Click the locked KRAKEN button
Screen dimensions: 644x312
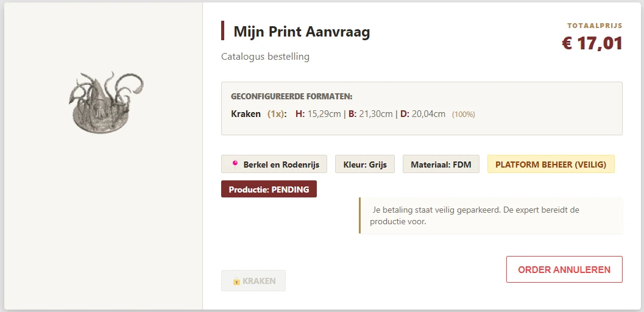click(x=253, y=281)
